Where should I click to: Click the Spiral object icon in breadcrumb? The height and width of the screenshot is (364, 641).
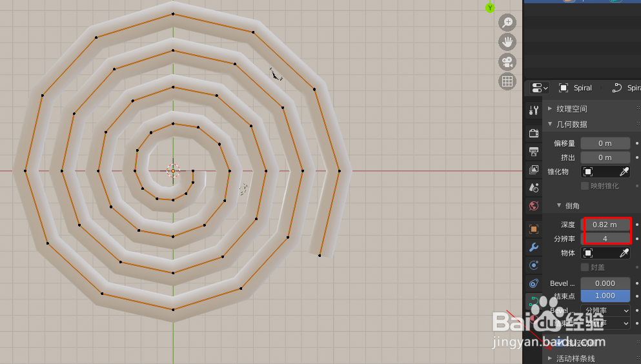(564, 88)
